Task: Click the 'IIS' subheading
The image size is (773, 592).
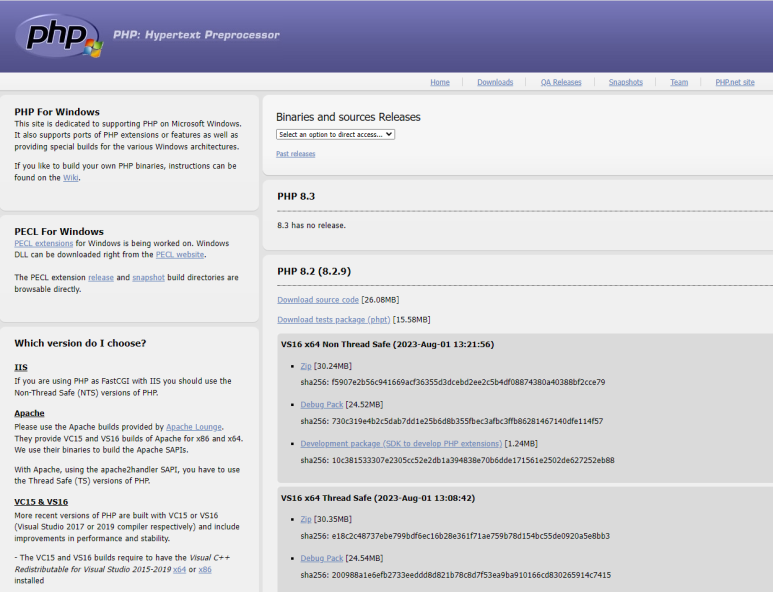Action: [21, 367]
